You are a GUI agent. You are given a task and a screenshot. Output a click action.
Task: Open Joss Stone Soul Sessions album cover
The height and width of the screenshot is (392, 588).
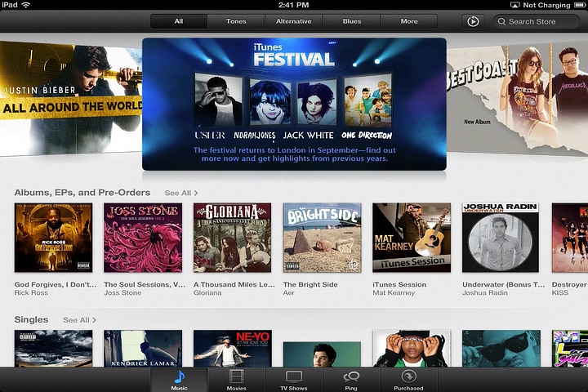click(x=143, y=238)
